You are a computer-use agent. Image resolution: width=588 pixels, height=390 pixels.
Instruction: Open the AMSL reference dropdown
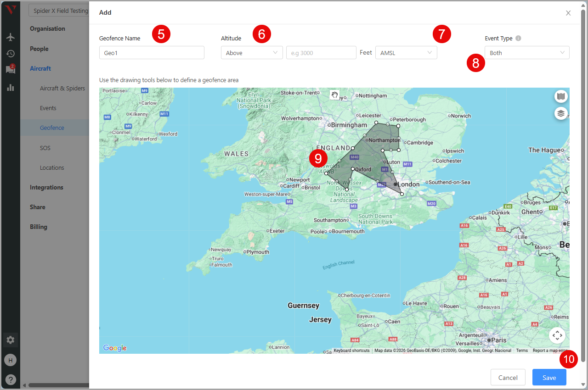(x=406, y=53)
